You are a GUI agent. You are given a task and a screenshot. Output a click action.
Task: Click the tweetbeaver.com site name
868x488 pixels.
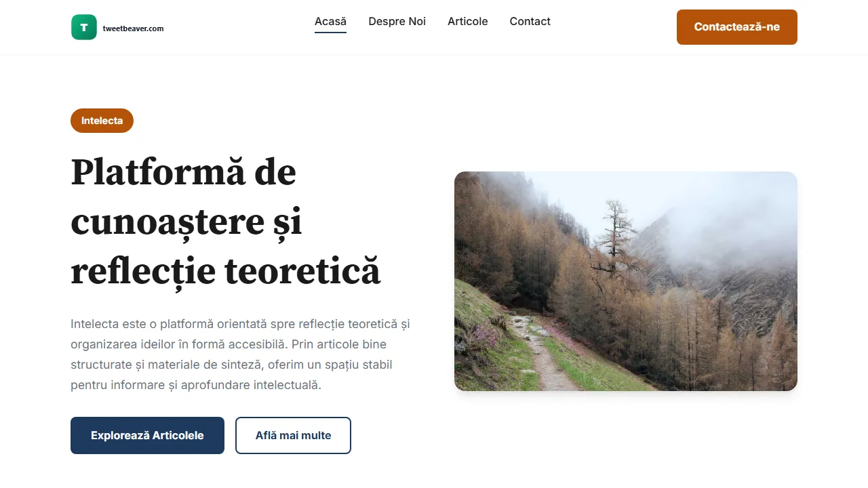pyautogui.click(x=133, y=28)
